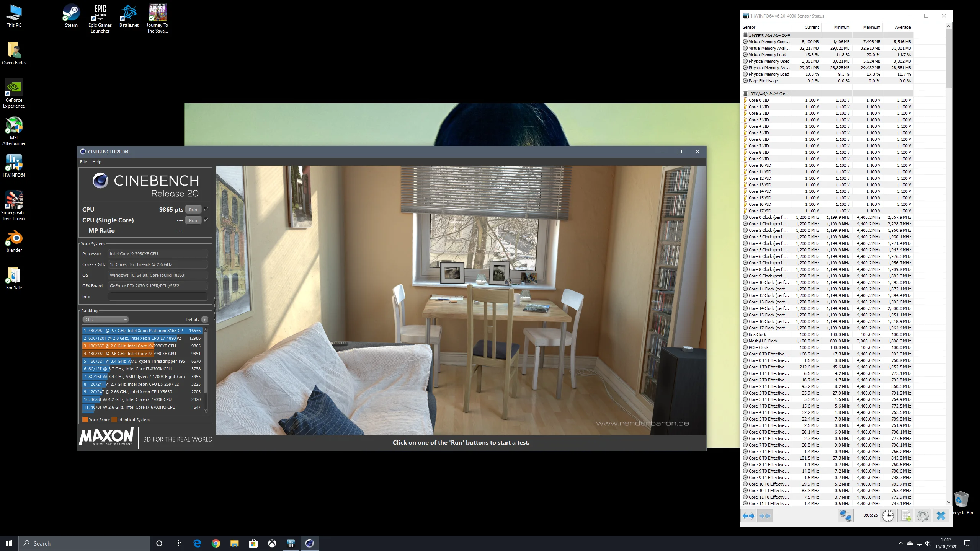
Task: Open the Cinebench Help menu
Action: (x=97, y=162)
